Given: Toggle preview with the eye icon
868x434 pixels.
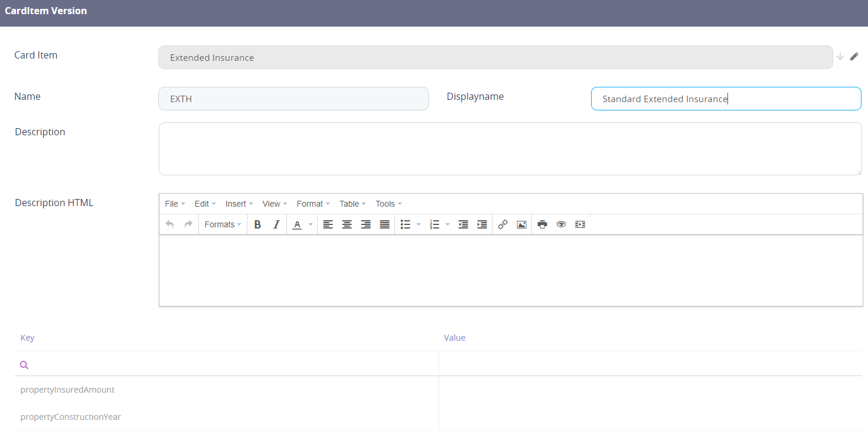Looking at the screenshot, I should click(x=561, y=224).
